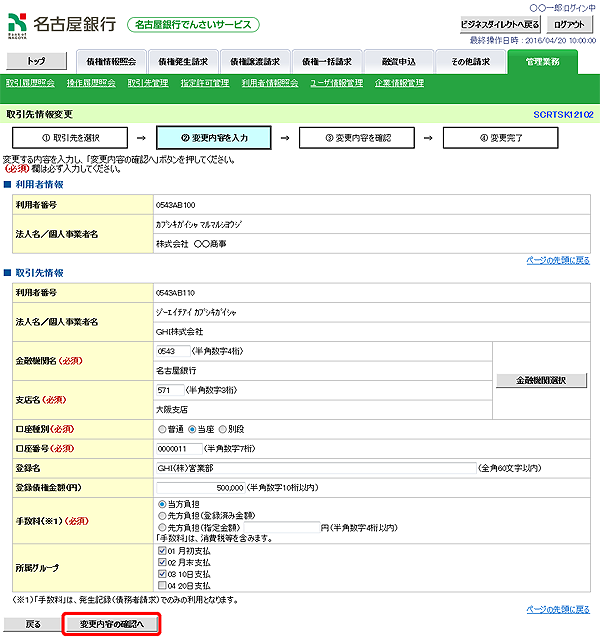Open the 操作履歴照会 submenu link
600x638 pixels.
coord(91,83)
